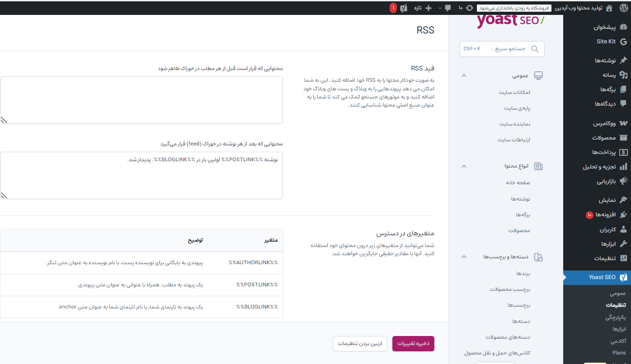Collapse the عمومی section in Yoast sidebar
Viewport: 631px width, 364px height.
coord(464,76)
